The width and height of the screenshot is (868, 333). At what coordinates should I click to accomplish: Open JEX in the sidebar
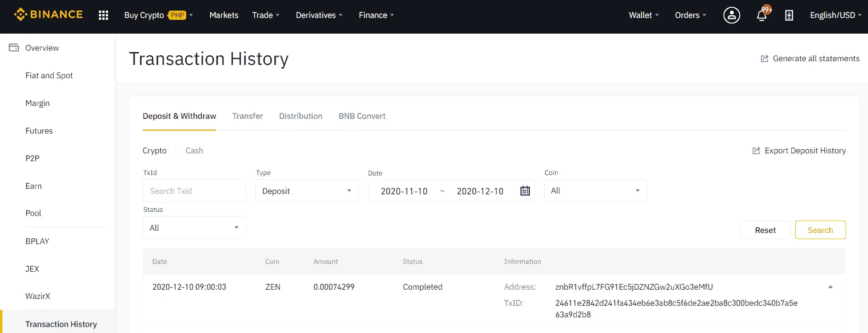coord(32,269)
